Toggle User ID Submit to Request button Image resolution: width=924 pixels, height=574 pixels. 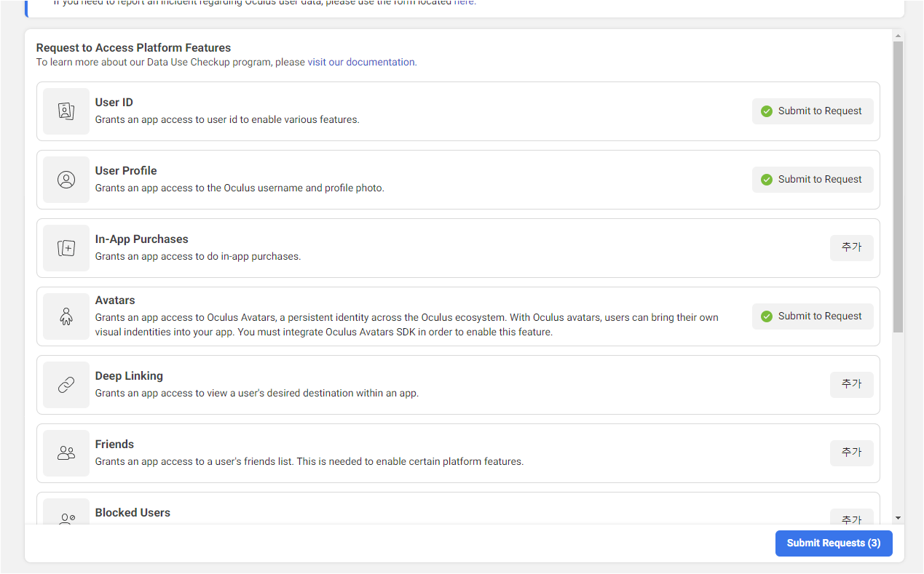tap(813, 111)
